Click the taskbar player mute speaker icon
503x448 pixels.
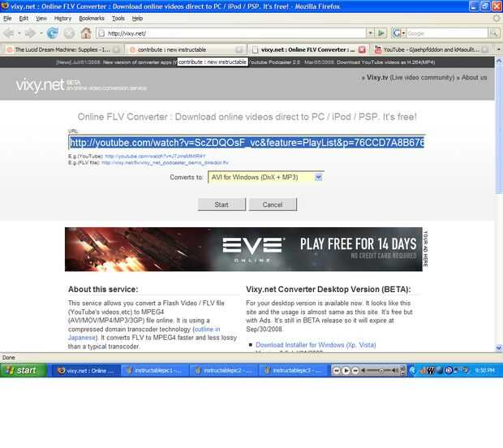pyautogui.click(x=363, y=371)
